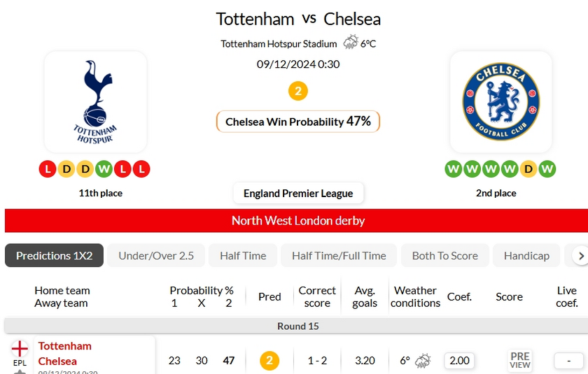Open the PRE VIEW match link
The height and width of the screenshot is (374, 588).
point(520,360)
